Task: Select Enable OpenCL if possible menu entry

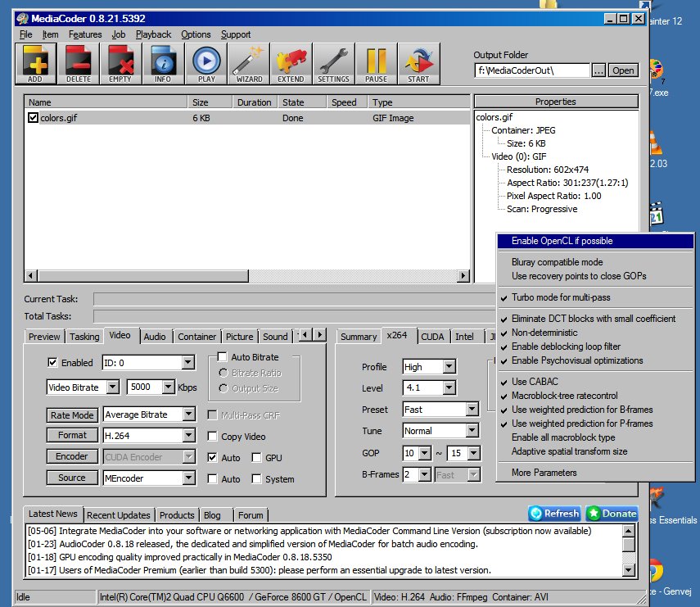Action: coord(562,241)
